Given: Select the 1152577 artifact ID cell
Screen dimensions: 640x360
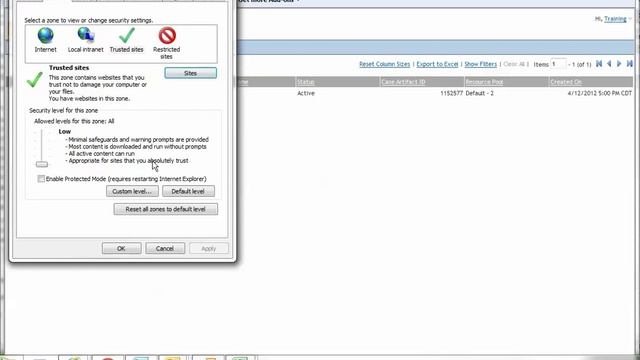Looking at the screenshot, I should [x=451, y=93].
